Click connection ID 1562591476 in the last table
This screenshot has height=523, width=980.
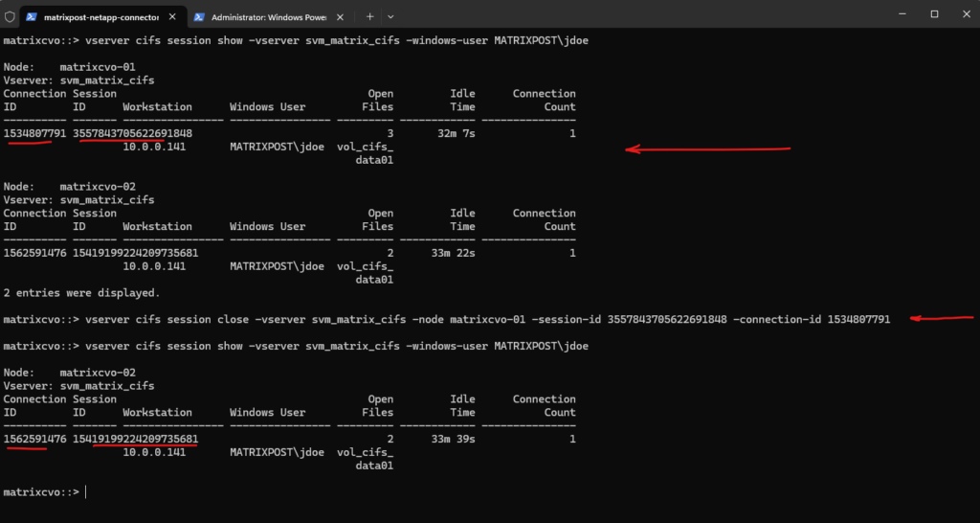point(34,440)
